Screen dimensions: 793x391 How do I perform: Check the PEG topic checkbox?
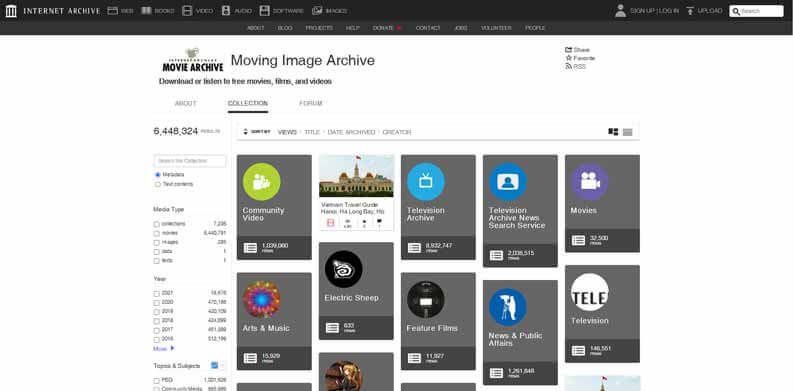[x=156, y=380]
